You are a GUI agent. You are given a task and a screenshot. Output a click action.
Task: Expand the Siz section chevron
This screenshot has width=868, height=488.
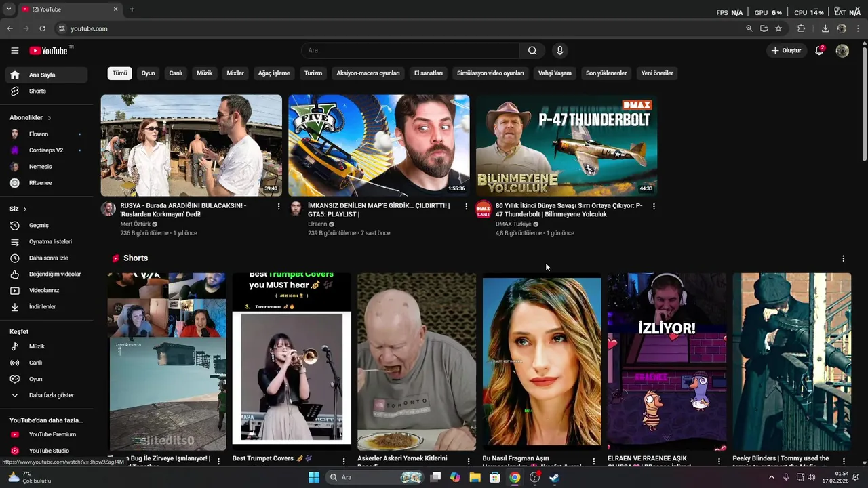click(25, 209)
